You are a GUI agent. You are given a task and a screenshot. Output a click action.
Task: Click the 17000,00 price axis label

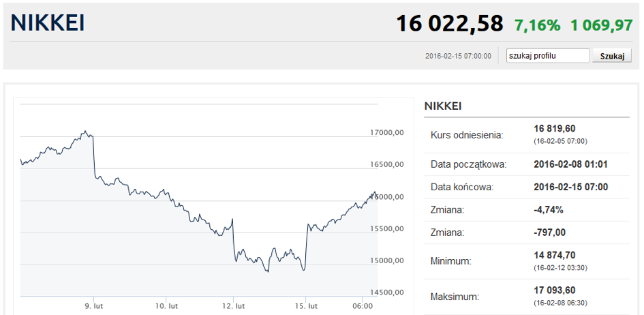[x=386, y=133]
